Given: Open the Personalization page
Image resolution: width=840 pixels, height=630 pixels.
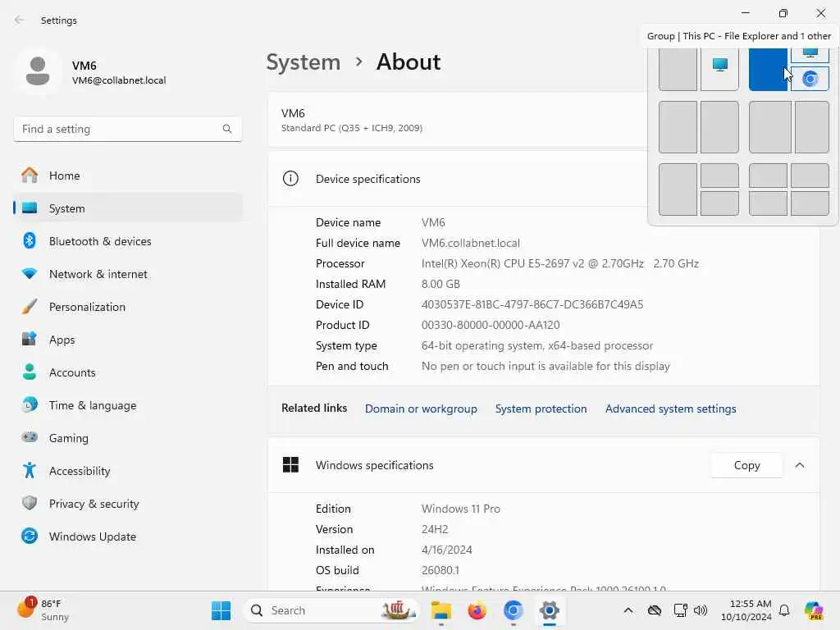Looking at the screenshot, I should point(127,307).
